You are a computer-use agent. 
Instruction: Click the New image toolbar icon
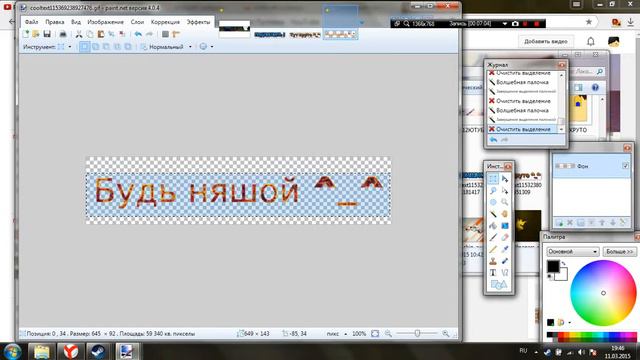pyautogui.click(x=26, y=34)
